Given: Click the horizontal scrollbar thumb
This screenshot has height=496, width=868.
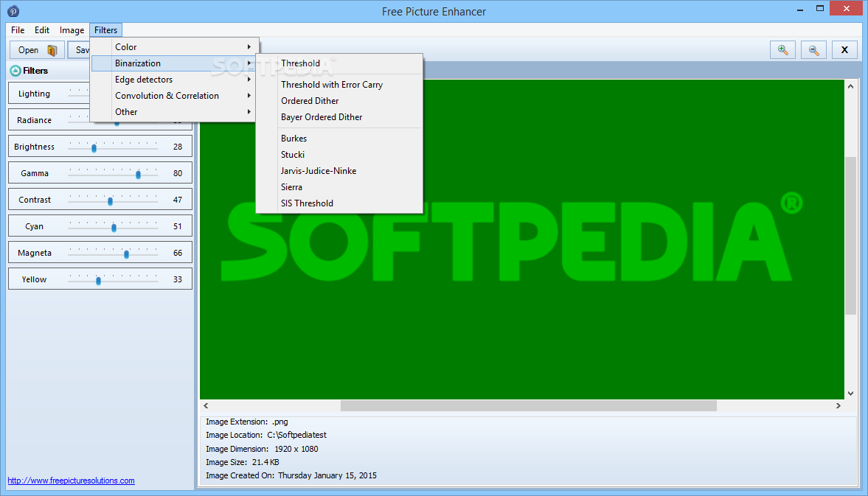Looking at the screenshot, I should [529, 405].
